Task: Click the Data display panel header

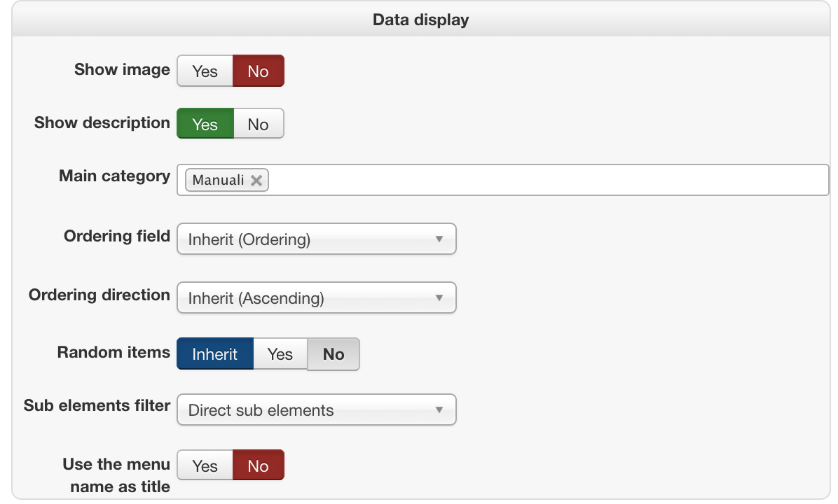Action: tap(420, 20)
